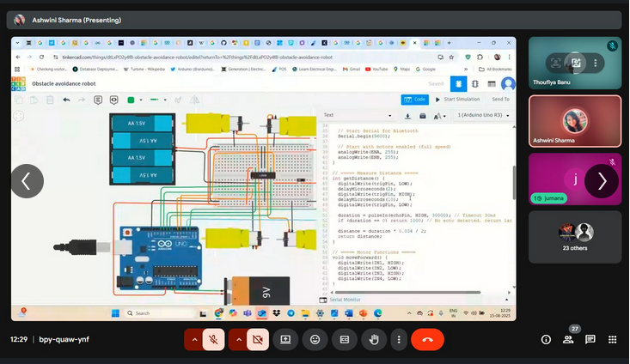Click the Send To button

[500, 99]
